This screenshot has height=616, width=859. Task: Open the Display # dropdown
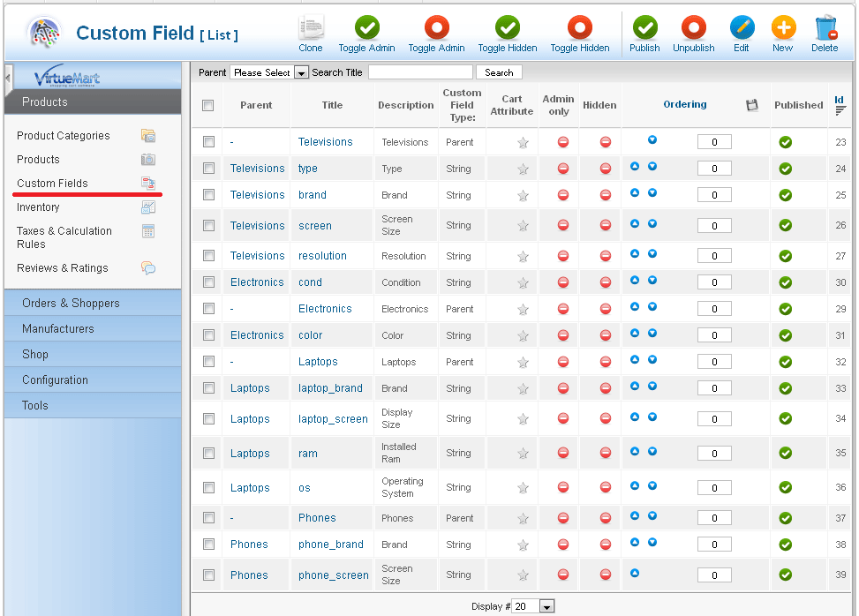[x=534, y=606]
